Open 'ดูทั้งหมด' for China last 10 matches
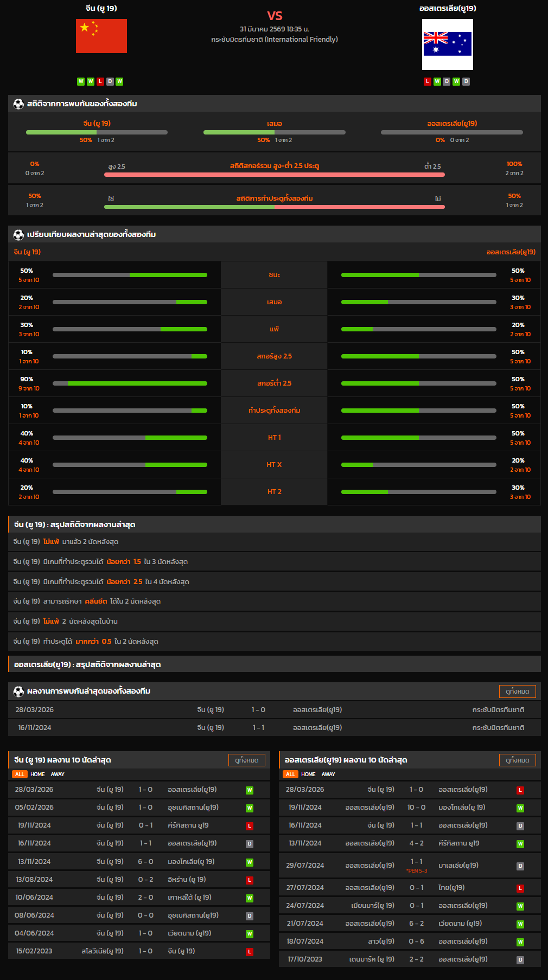This screenshot has width=548, height=980. (246, 760)
